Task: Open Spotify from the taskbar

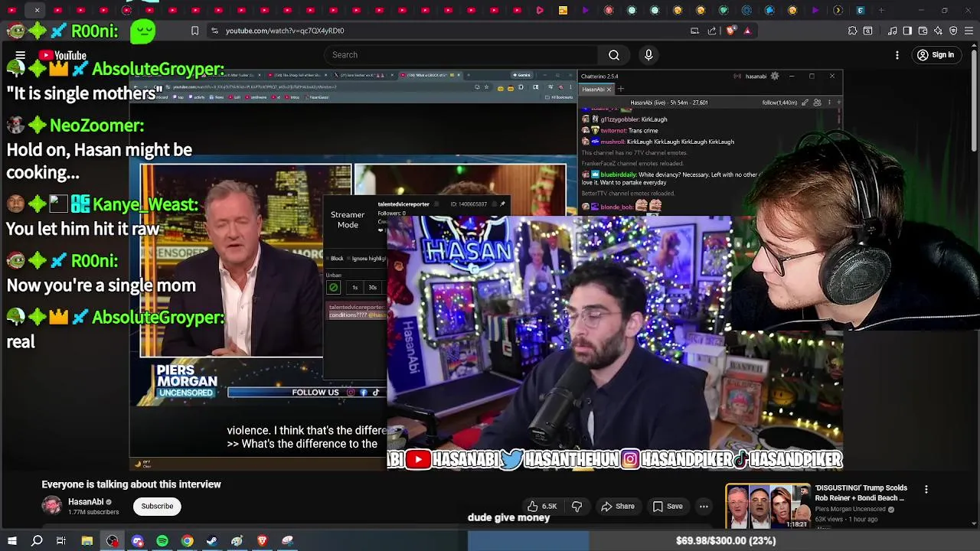Action: click(x=162, y=541)
